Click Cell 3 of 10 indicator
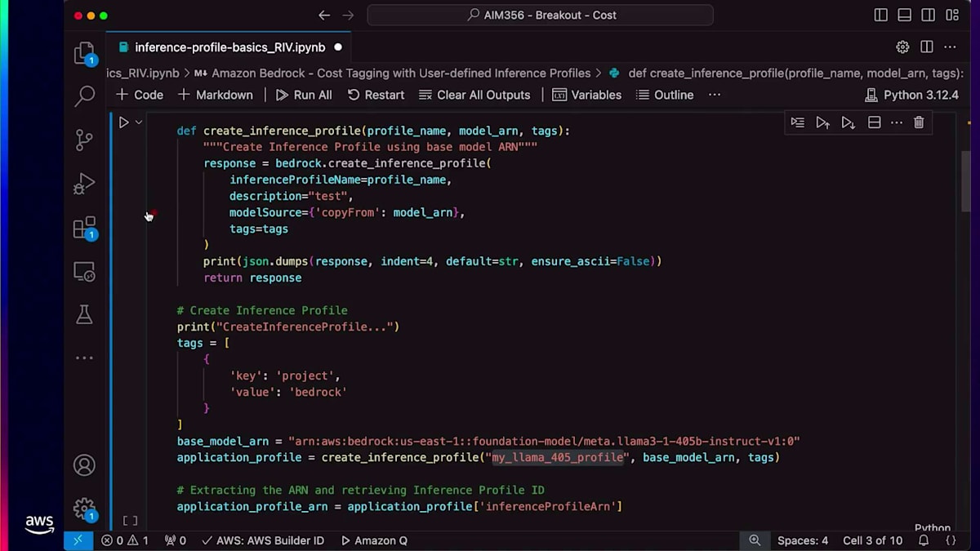The width and height of the screenshot is (980, 551). pos(872,540)
